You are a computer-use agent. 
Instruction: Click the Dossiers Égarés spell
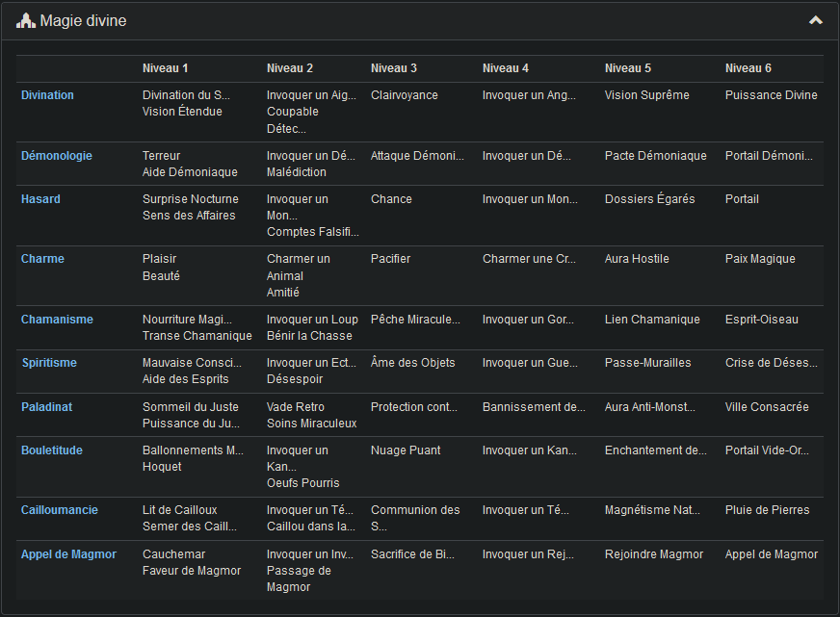[x=649, y=199]
